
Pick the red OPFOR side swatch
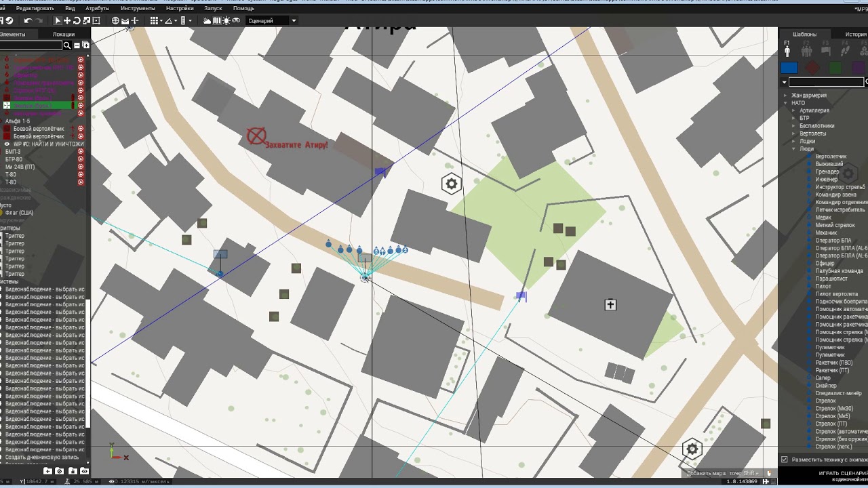812,68
